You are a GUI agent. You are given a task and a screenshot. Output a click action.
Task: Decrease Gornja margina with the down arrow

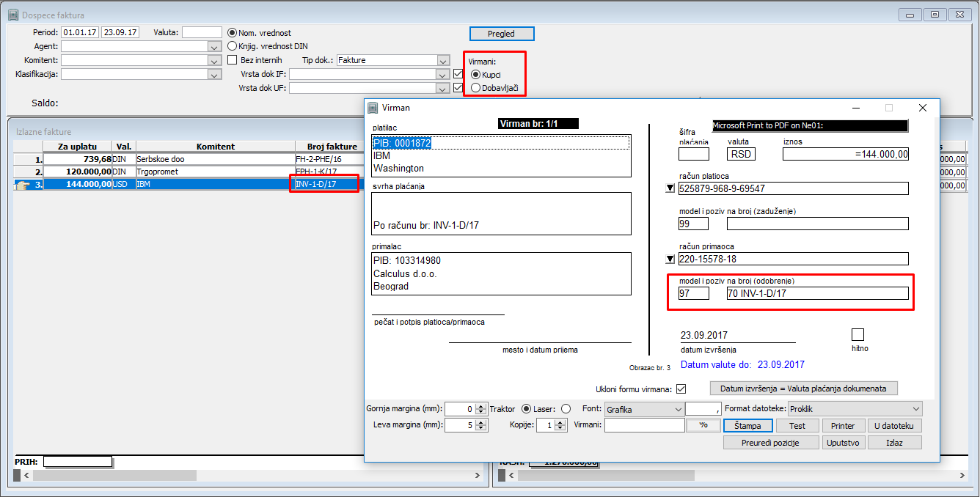(481, 412)
